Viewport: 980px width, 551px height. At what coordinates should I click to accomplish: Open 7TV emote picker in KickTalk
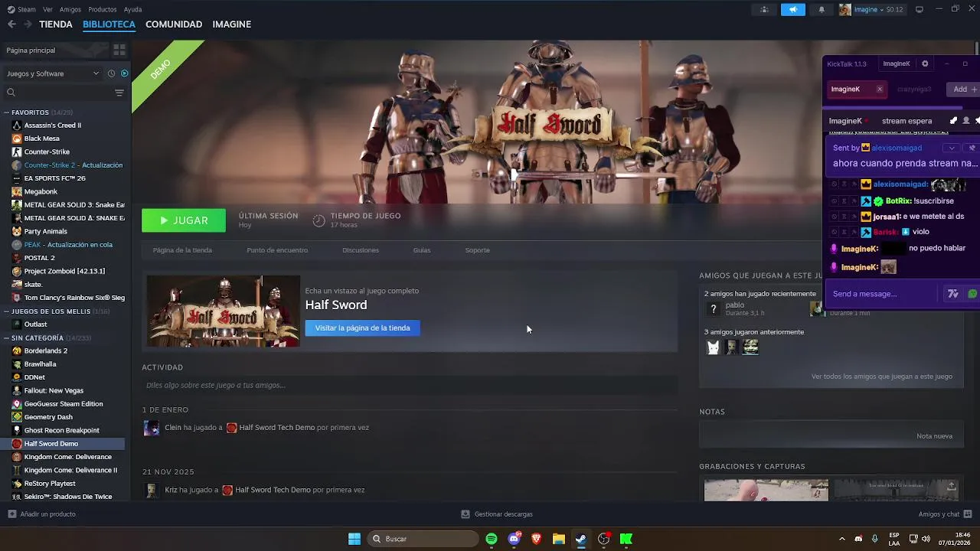point(953,294)
